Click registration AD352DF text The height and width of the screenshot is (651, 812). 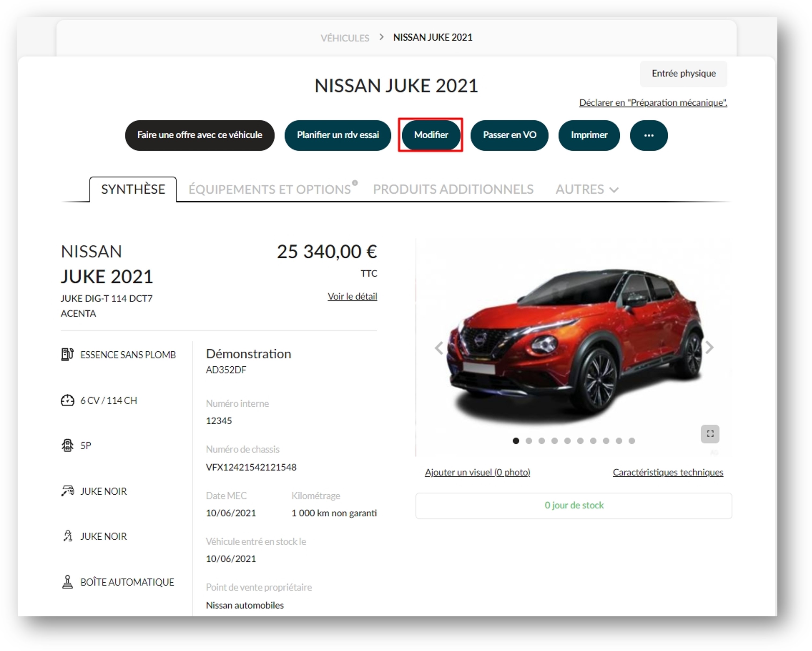[x=226, y=370]
